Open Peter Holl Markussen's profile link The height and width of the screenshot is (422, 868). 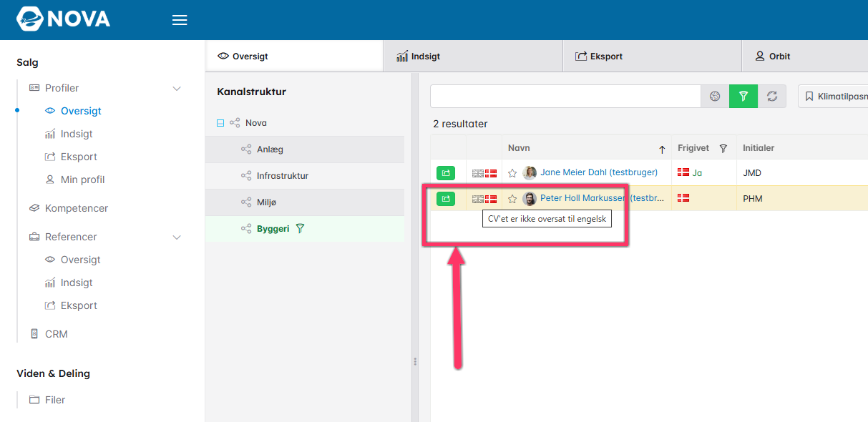602,198
